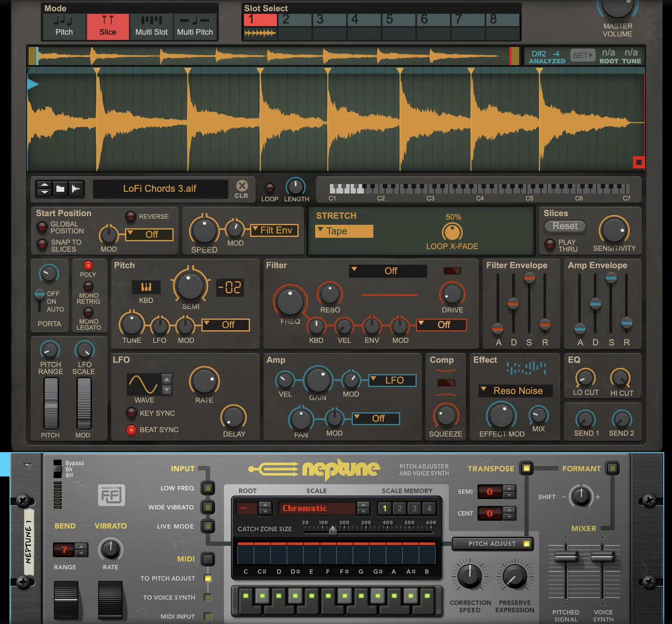Click the Slices Reset button

(x=565, y=226)
